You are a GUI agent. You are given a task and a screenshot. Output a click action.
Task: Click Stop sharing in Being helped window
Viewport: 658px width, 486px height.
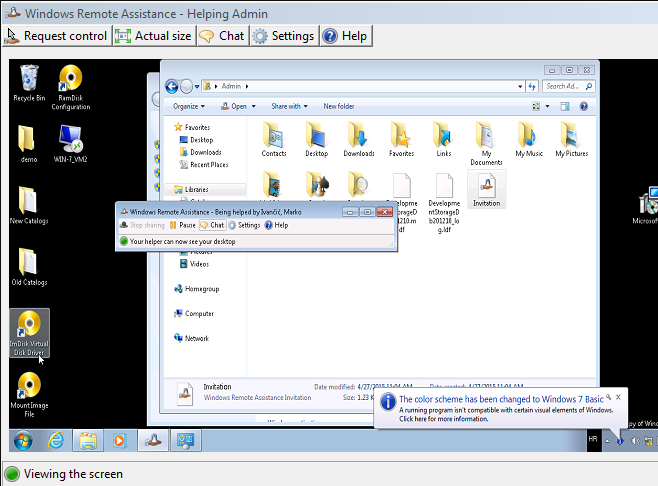142,225
